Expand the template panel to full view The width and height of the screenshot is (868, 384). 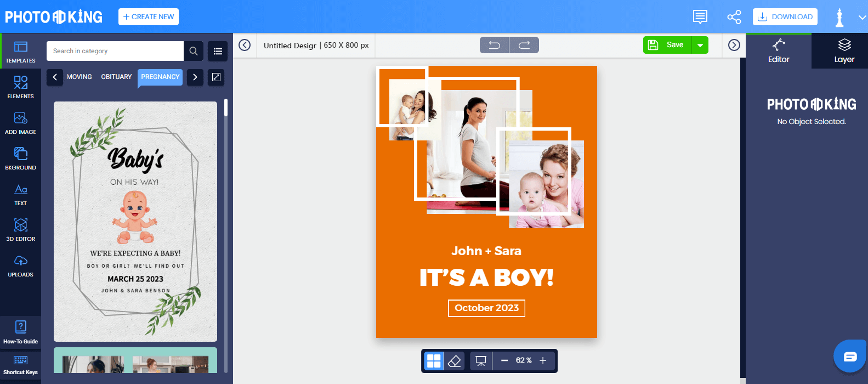[216, 77]
